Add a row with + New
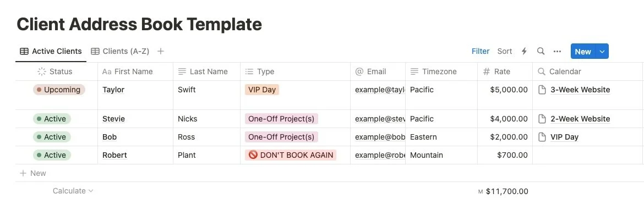Screen dimensions: 644x221 pyautogui.click(x=33, y=173)
